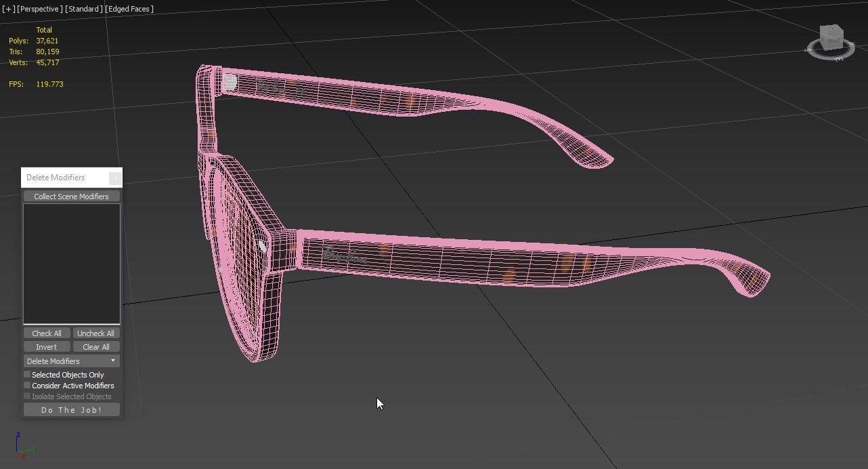Click the ViewCube top face
The height and width of the screenshot is (469, 868).
pos(831,29)
